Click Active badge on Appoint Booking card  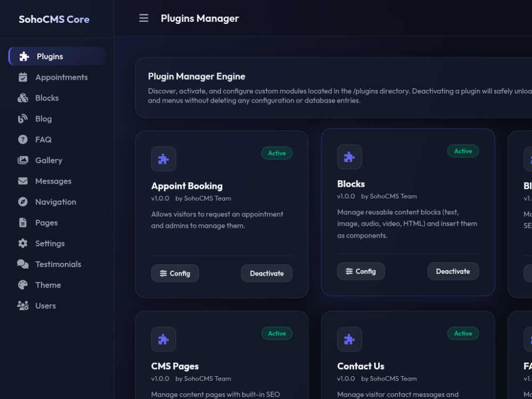coord(277,153)
